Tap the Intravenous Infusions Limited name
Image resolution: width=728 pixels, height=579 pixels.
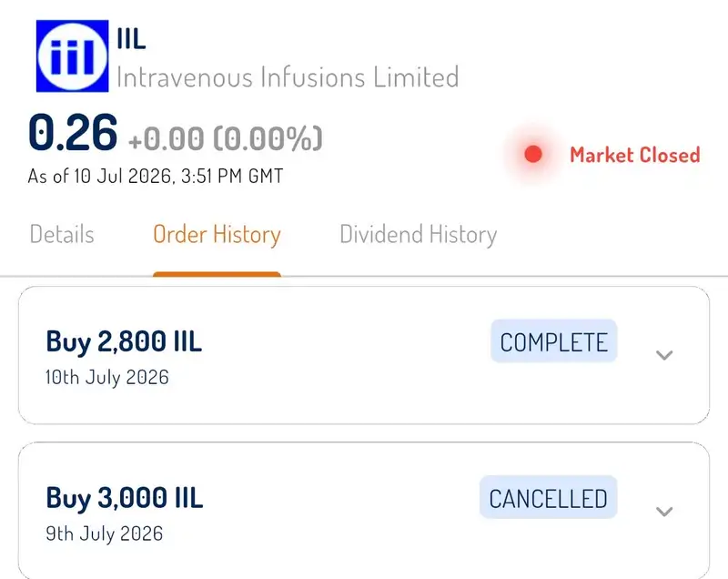coord(288,76)
